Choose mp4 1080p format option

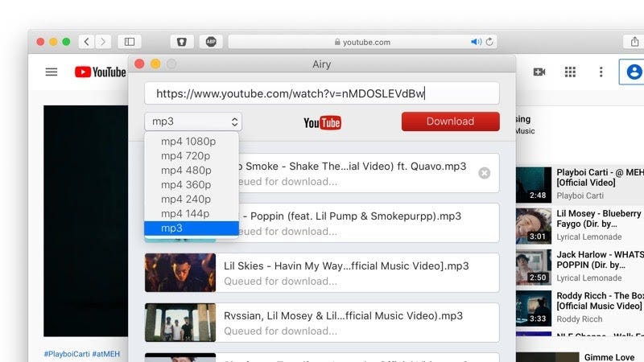point(192,142)
